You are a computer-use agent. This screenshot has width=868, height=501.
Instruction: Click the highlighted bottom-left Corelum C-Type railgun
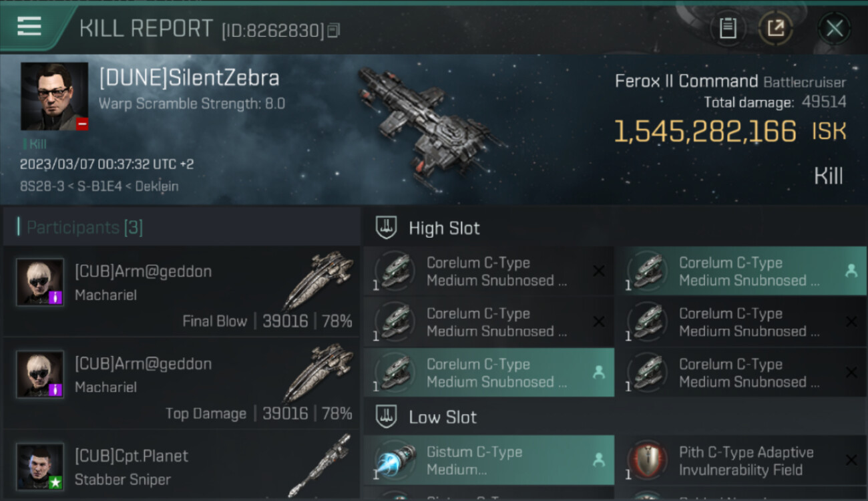[x=489, y=373]
